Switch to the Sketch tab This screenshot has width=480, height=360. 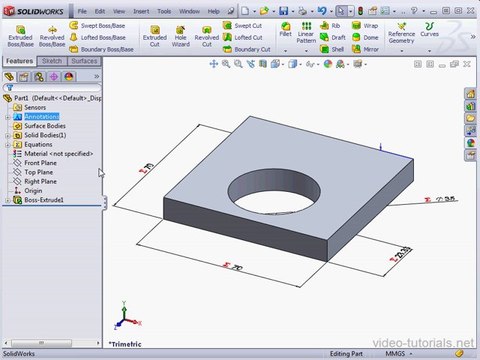tap(52, 61)
